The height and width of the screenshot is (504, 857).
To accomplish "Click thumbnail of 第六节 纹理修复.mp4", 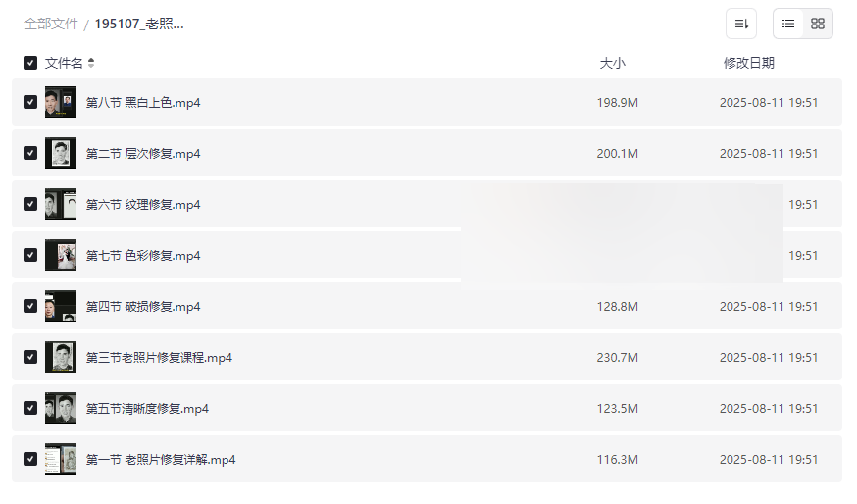I will click(61, 204).
